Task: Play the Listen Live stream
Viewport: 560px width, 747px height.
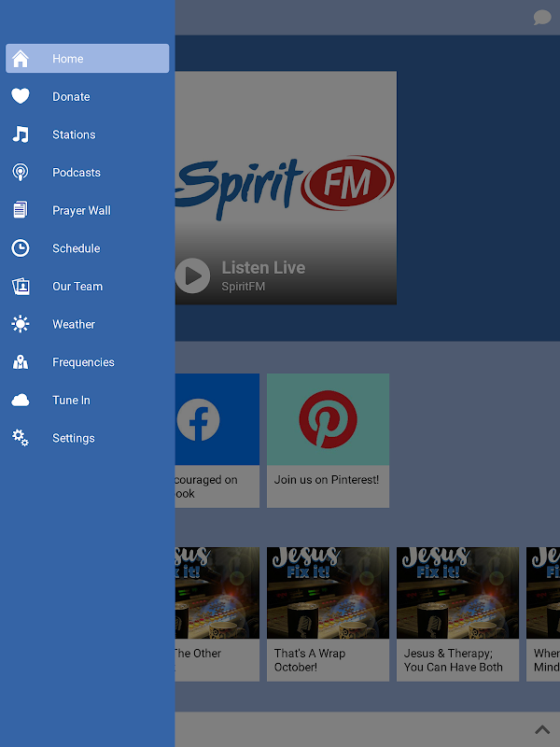Action: pyautogui.click(x=192, y=275)
